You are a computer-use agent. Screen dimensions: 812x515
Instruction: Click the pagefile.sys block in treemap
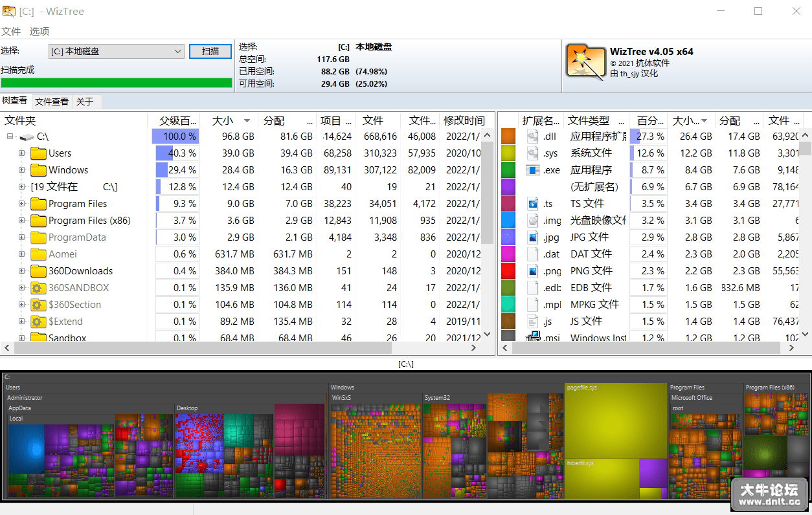[616, 421]
